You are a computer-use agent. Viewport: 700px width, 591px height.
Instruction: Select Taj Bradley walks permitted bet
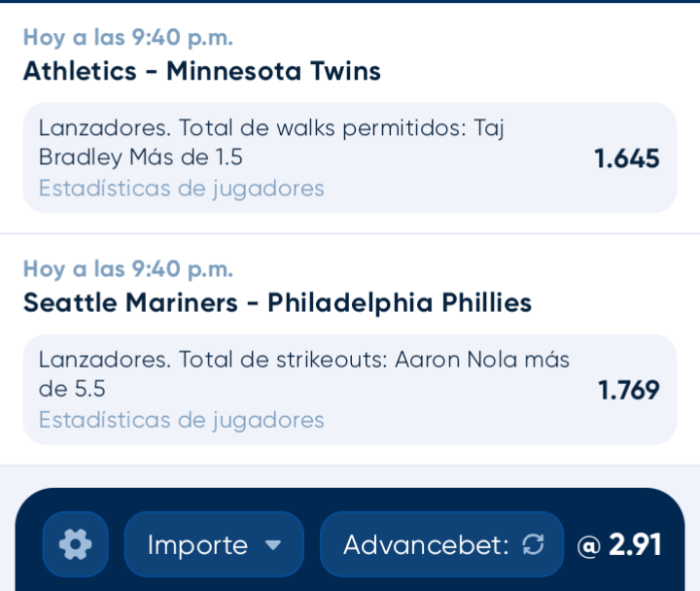click(350, 157)
